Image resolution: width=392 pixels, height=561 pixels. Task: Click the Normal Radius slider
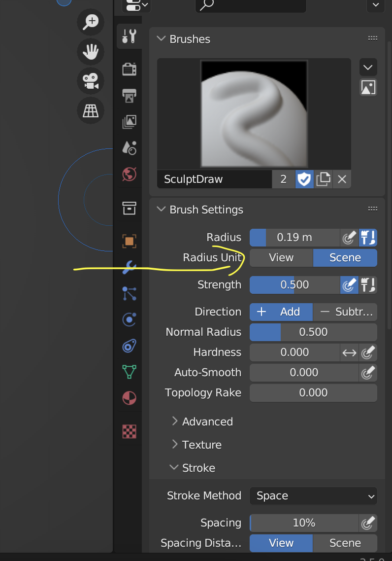[x=313, y=332]
